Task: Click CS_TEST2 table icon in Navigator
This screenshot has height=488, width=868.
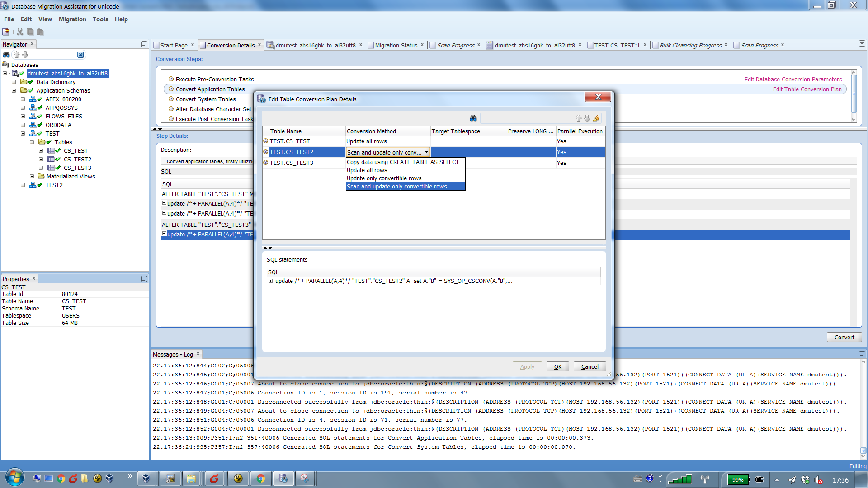Action: point(51,159)
